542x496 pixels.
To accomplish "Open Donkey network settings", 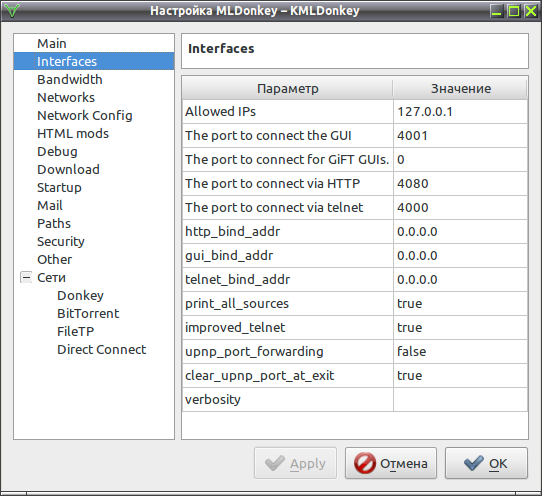I will [x=81, y=295].
